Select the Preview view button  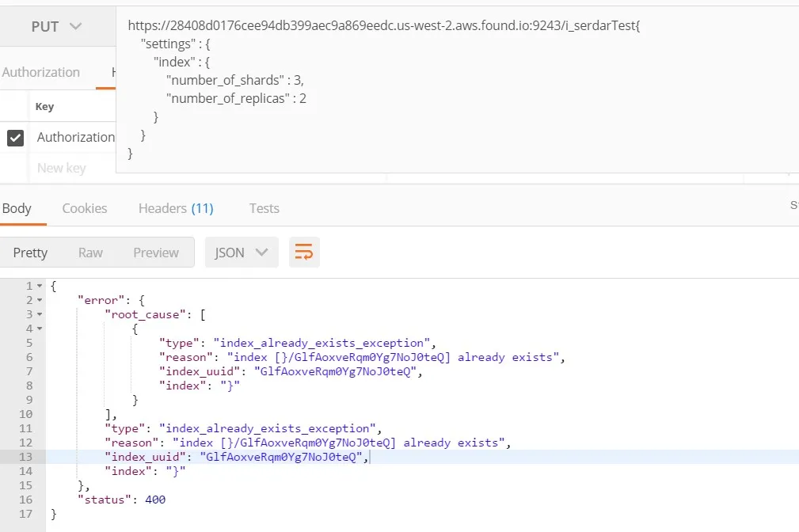click(x=156, y=253)
